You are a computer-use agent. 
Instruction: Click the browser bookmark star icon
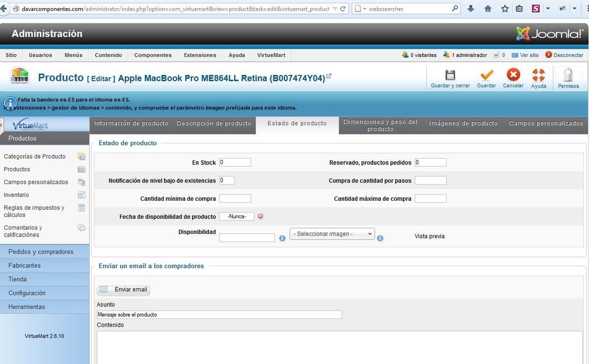coord(505,9)
